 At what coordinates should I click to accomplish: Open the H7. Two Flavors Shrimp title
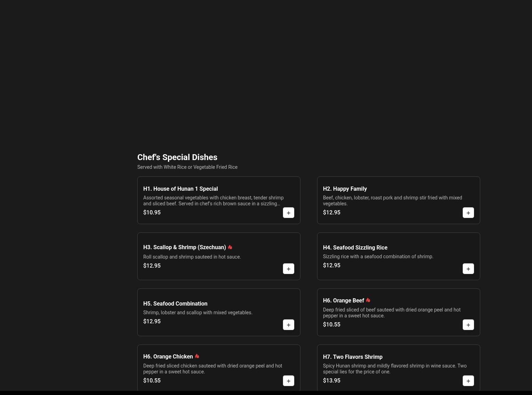tap(352, 357)
